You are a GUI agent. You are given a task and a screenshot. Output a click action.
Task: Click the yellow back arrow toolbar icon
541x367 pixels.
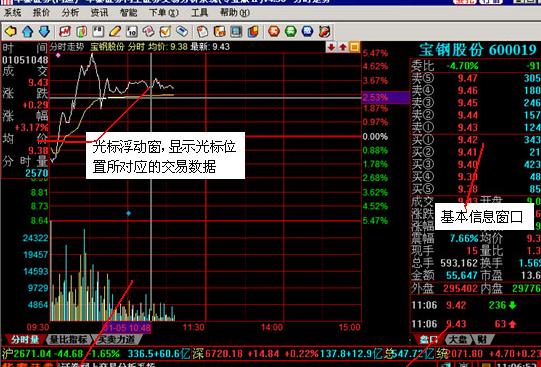point(11,32)
